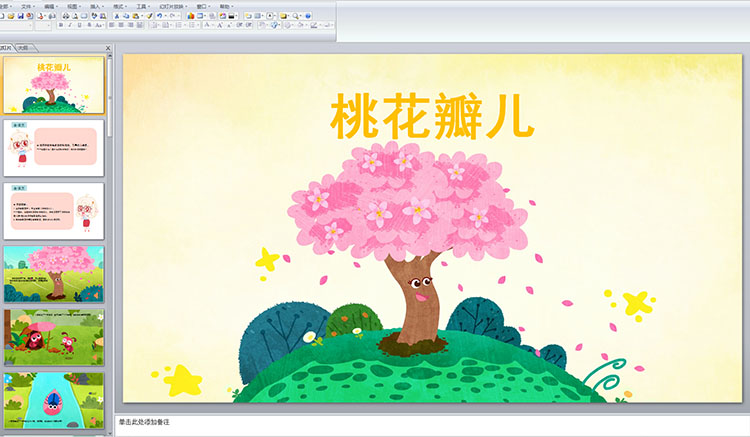Select slide 6 thumbnail with river boat
The width and height of the screenshot is (750, 437).
click(x=54, y=400)
